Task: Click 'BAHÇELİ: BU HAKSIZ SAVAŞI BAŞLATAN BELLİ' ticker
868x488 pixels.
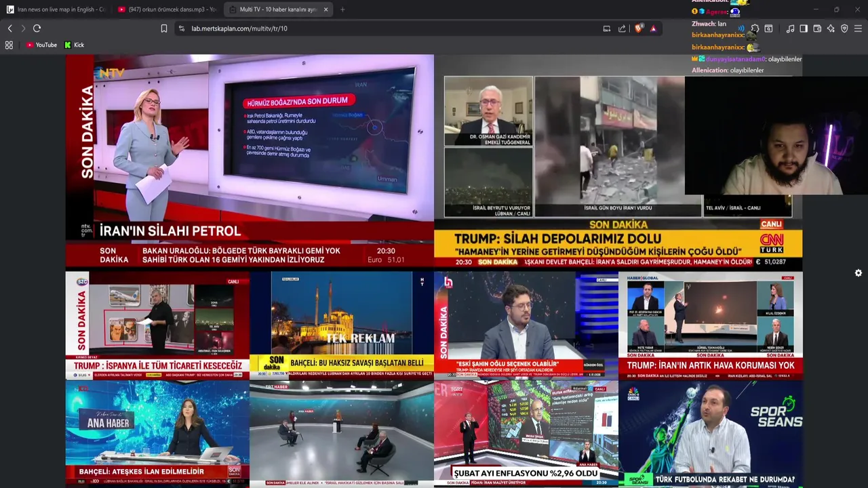Action: (x=357, y=363)
